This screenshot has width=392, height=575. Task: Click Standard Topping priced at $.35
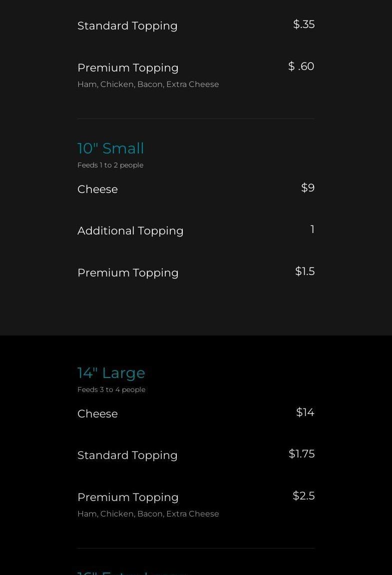[127, 26]
